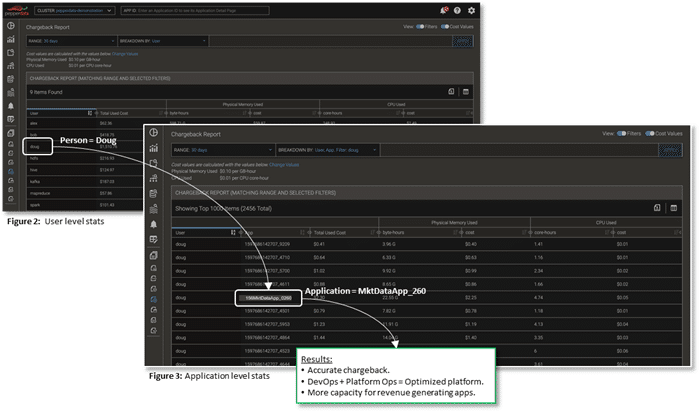Open bar chart icon in front window sidebar

(x=154, y=148)
